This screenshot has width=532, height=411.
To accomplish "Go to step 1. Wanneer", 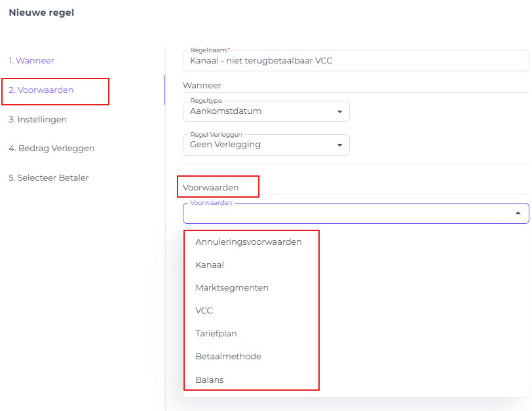I will pyautogui.click(x=31, y=61).
